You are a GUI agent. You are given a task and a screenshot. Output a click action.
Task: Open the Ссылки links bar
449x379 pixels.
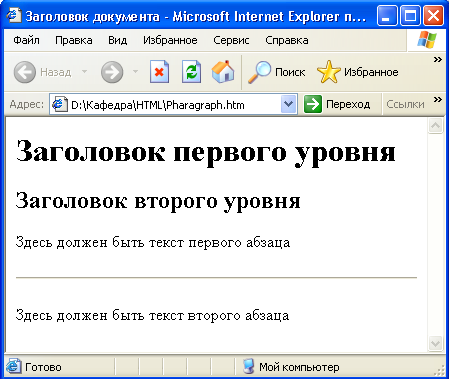tap(405, 105)
